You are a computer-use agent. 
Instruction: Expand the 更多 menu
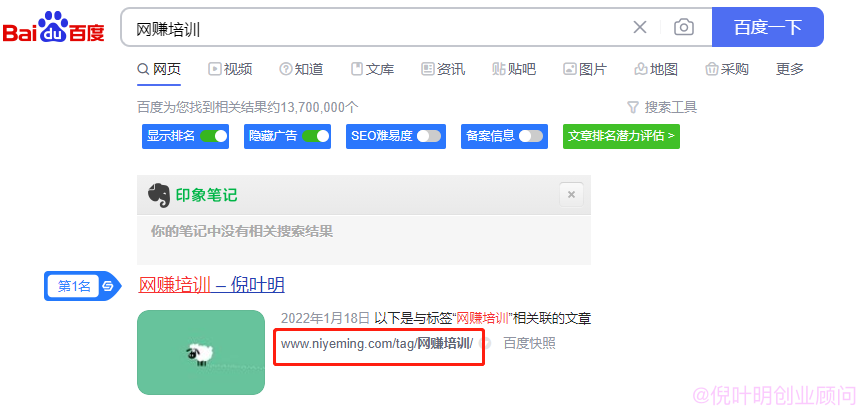click(790, 70)
